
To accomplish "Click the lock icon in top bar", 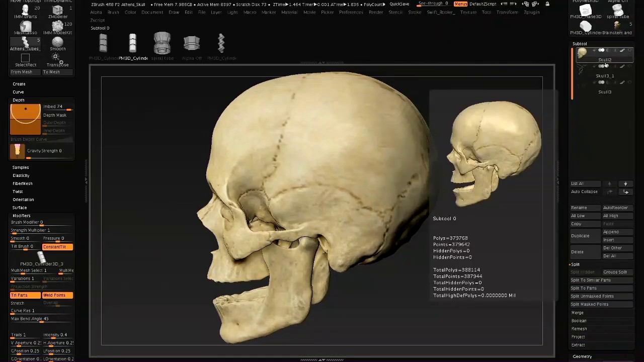I will pos(547,4).
